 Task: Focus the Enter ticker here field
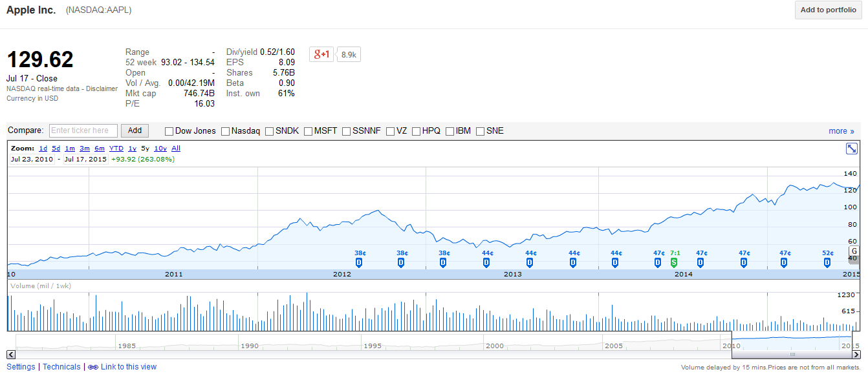point(83,130)
